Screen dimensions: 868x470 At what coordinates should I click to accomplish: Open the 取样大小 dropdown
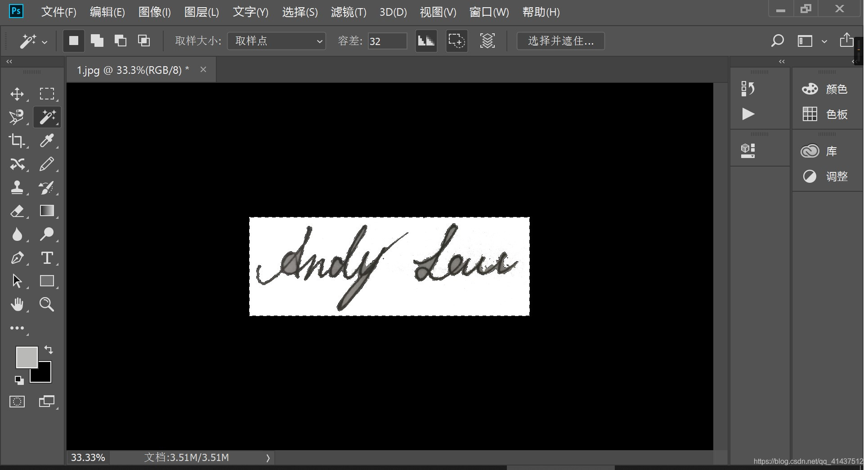[277, 41]
